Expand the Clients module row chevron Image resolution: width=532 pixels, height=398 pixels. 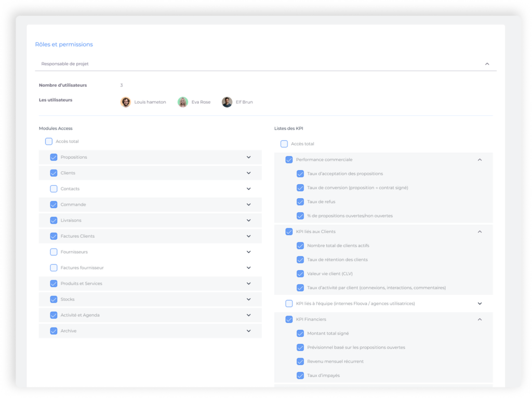click(x=248, y=173)
